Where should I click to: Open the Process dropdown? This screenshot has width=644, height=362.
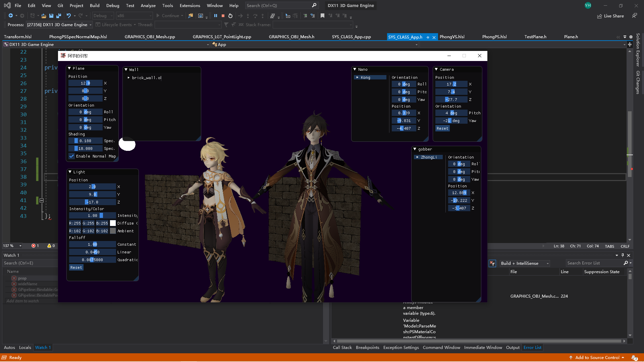90,25
